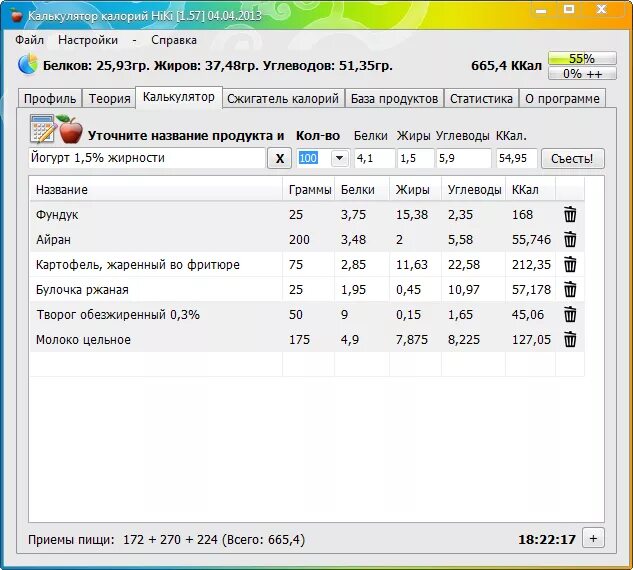Screen dimensions: 633x570
Task: Click the pie chart nutrient icon
Action: [x=27, y=64]
